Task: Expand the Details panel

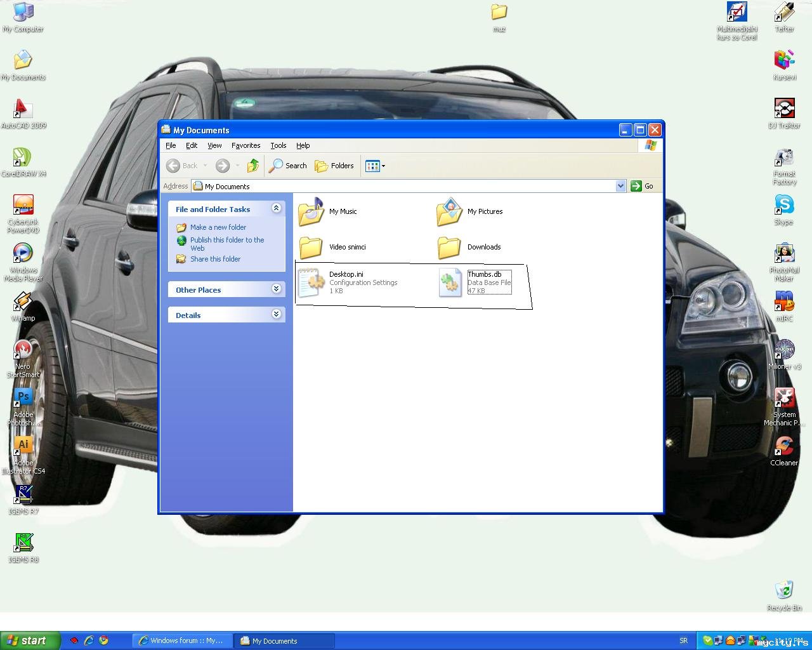Action: coord(276,314)
